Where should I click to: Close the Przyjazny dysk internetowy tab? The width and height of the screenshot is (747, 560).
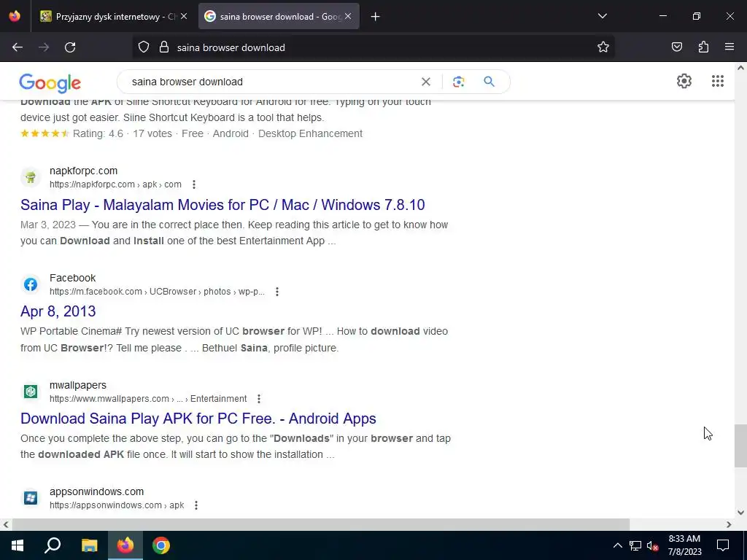click(184, 17)
